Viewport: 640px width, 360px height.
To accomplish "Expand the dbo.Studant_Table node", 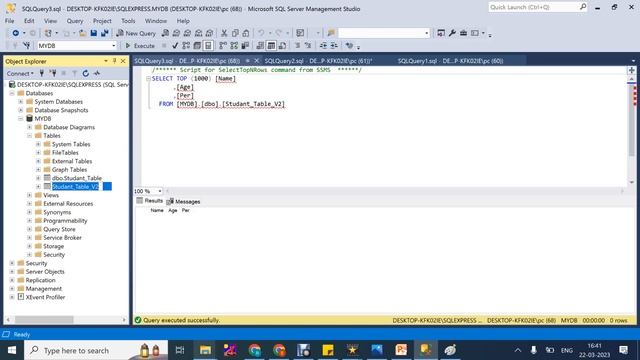I will (38, 178).
